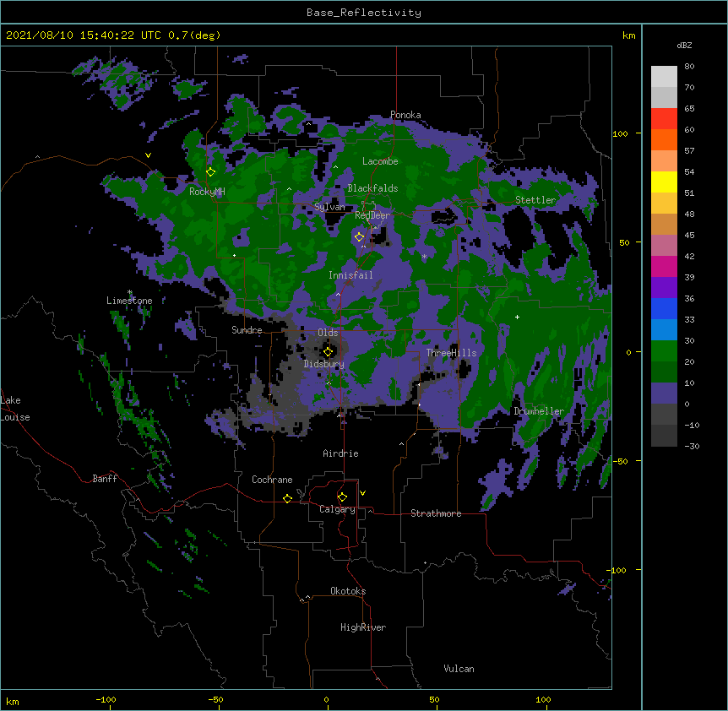728x711 pixels.
Task: Click the Strathmore label
Action: coord(436,513)
